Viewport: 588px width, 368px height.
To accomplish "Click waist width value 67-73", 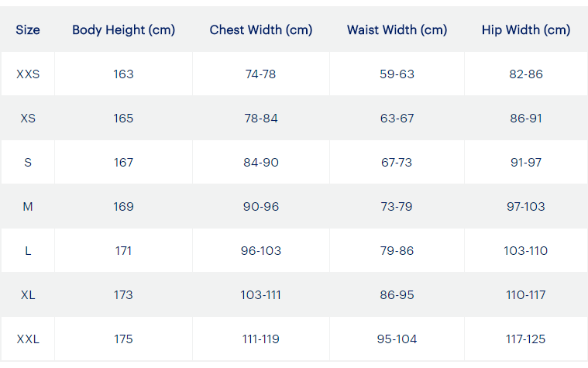I will [x=397, y=163].
